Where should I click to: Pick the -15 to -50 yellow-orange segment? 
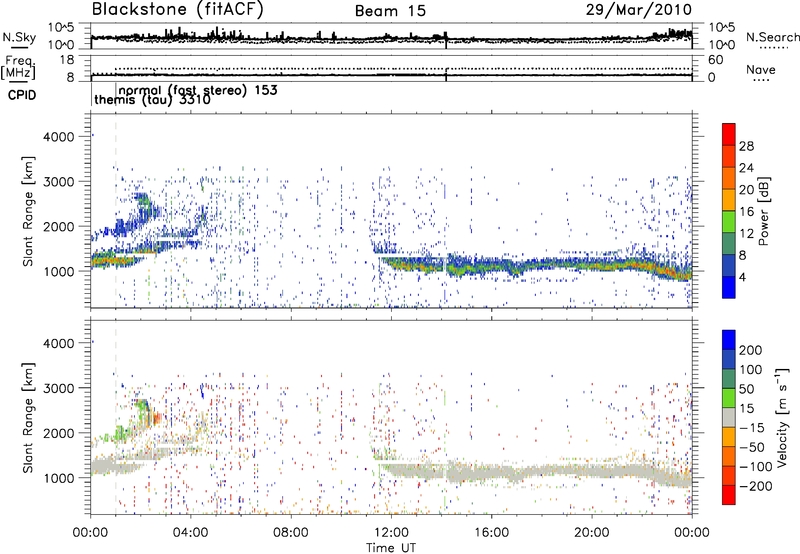point(729,437)
